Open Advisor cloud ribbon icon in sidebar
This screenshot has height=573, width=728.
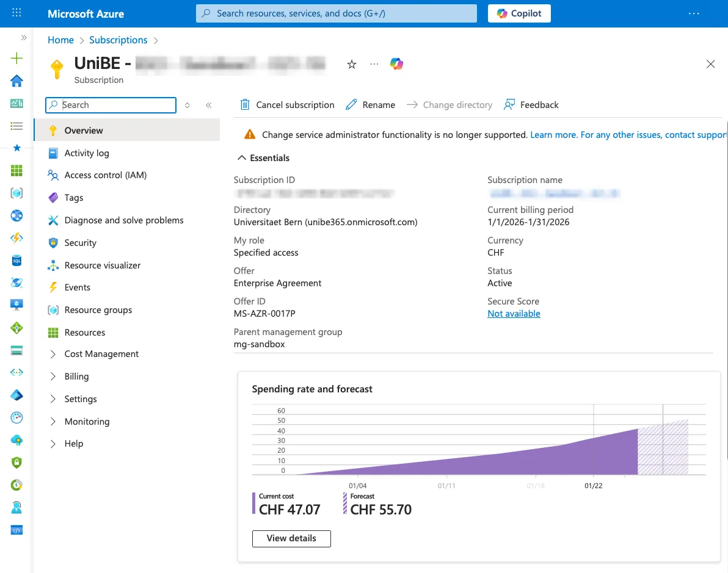(16, 440)
